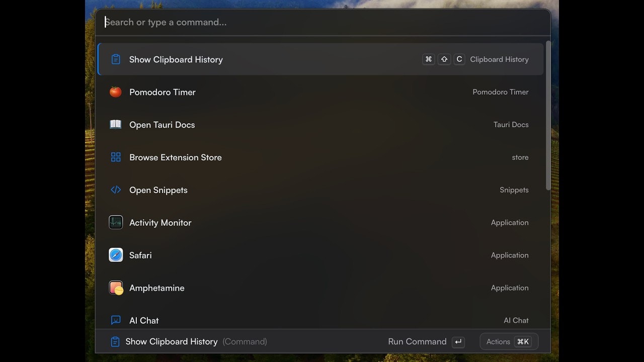Select the Show Clipboard History command
The image size is (644, 362).
pos(320,59)
